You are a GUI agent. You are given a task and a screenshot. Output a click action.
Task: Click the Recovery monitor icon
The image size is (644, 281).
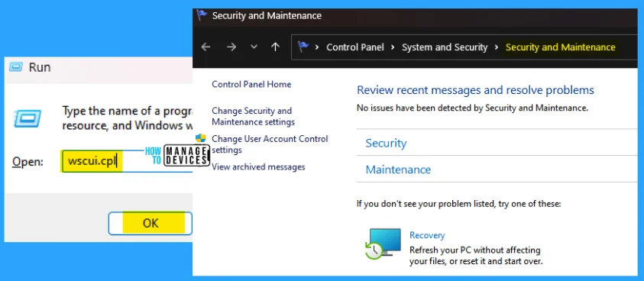click(x=383, y=244)
